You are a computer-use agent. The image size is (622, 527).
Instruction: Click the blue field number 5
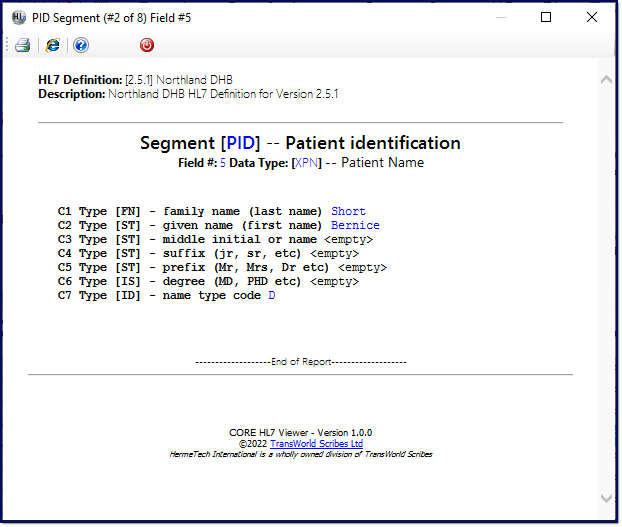[223, 163]
